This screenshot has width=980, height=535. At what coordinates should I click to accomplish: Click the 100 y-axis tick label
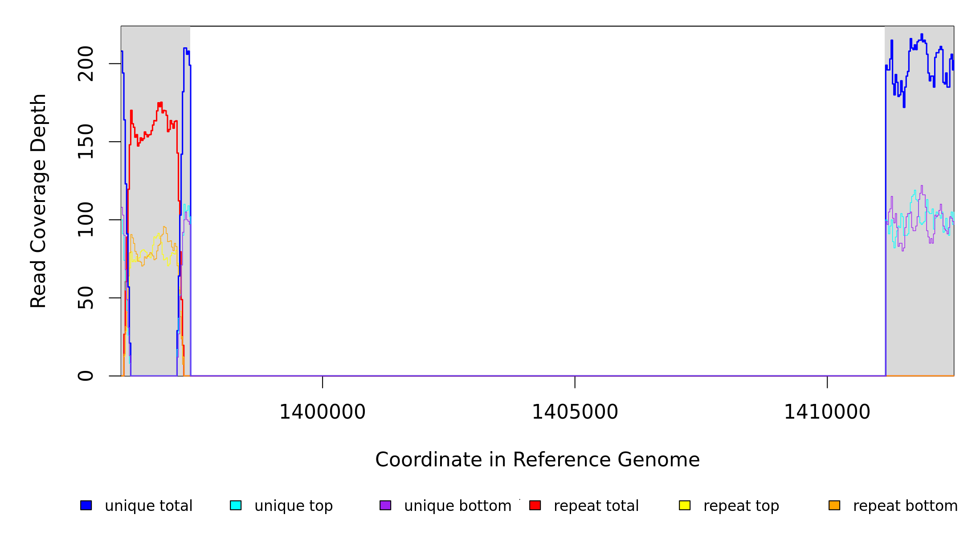coord(86,219)
